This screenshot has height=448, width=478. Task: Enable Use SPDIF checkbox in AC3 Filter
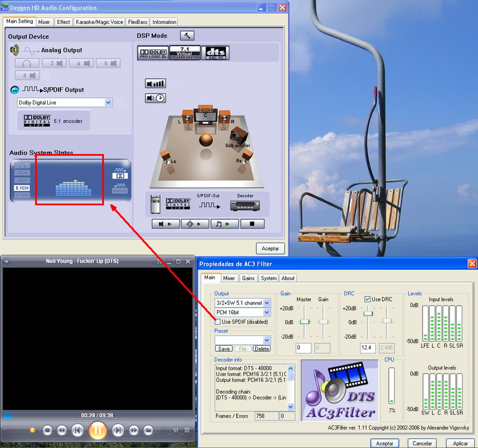(x=217, y=322)
